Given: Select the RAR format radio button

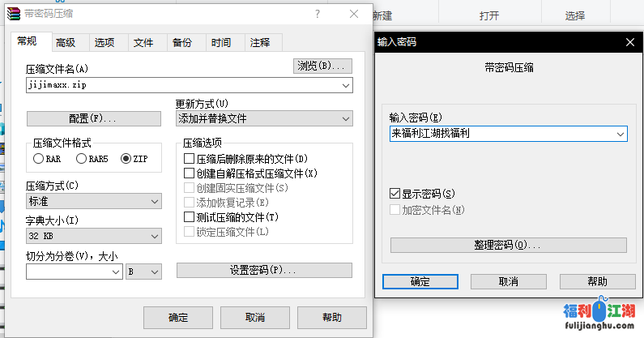Looking at the screenshot, I should pos(39,159).
